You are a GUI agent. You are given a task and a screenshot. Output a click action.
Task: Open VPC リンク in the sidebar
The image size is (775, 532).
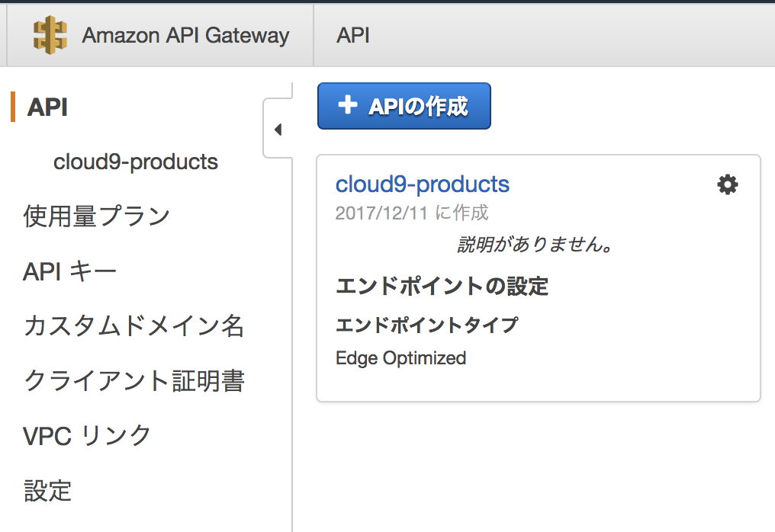pyautogui.click(x=87, y=436)
